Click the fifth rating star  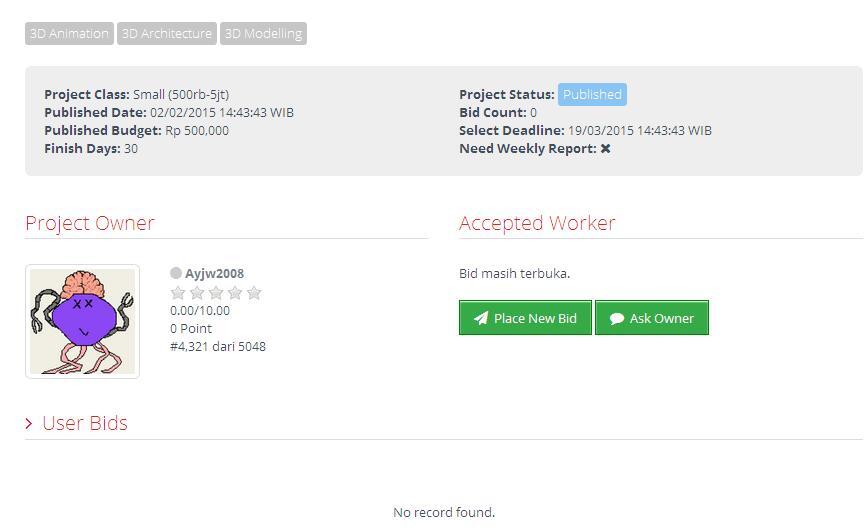click(x=254, y=293)
